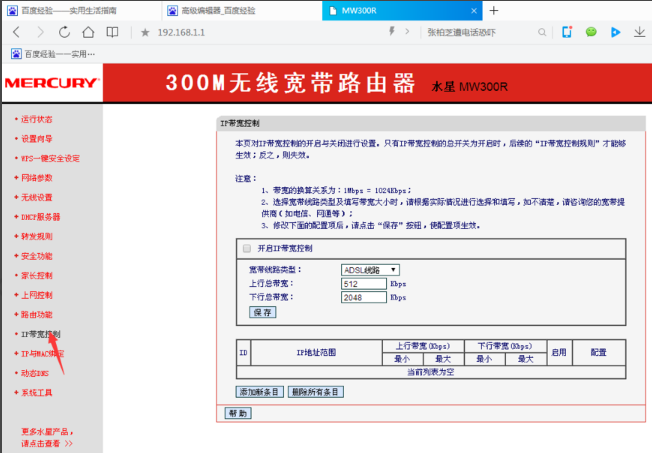Open the downloads arrow icon
Screen dimensions: 652x453
click(x=639, y=32)
